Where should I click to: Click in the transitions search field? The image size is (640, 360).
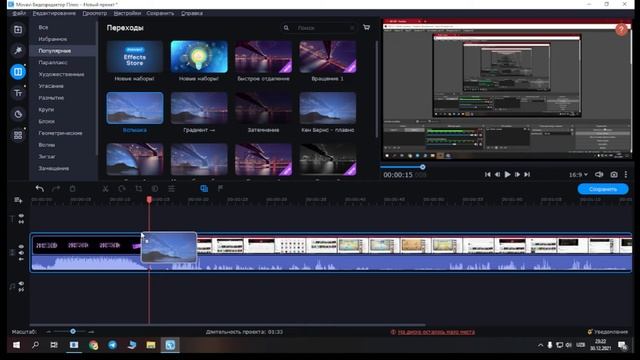pos(322,28)
